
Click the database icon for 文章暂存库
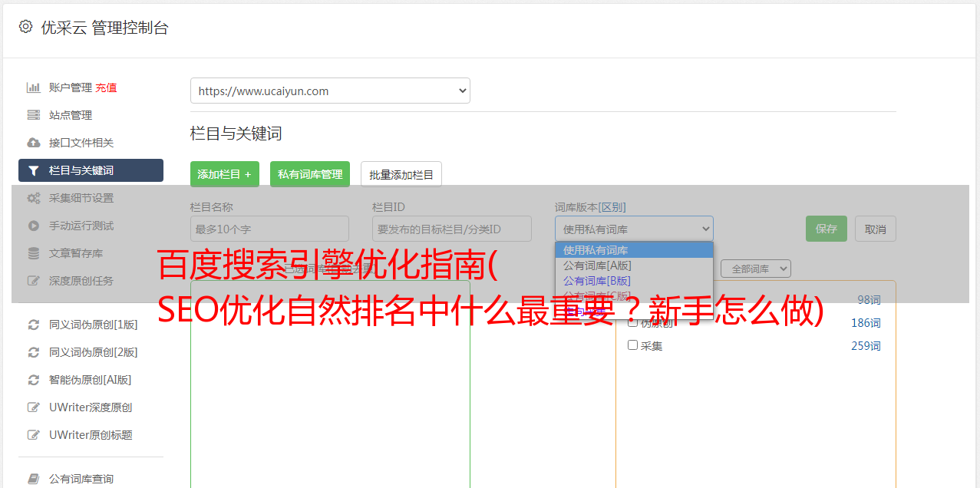33,253
